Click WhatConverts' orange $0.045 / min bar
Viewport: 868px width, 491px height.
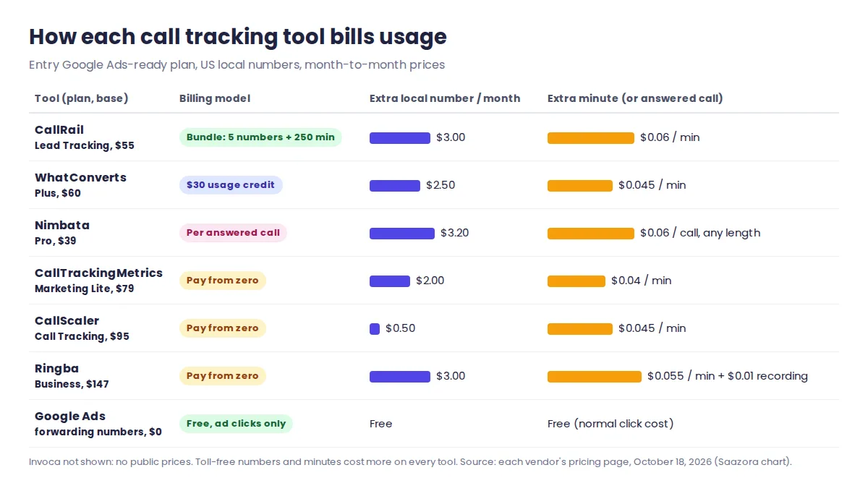click(x=580, y=185)
